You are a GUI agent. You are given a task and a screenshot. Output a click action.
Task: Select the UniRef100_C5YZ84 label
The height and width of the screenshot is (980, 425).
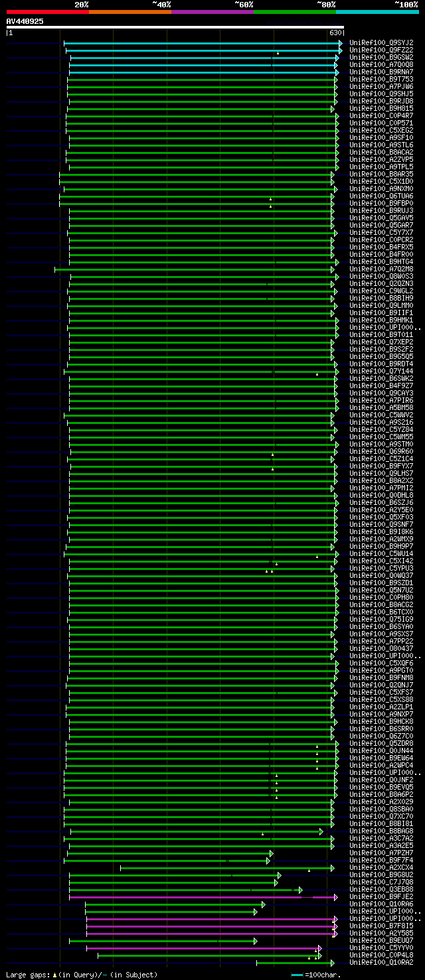click(381, 429)
